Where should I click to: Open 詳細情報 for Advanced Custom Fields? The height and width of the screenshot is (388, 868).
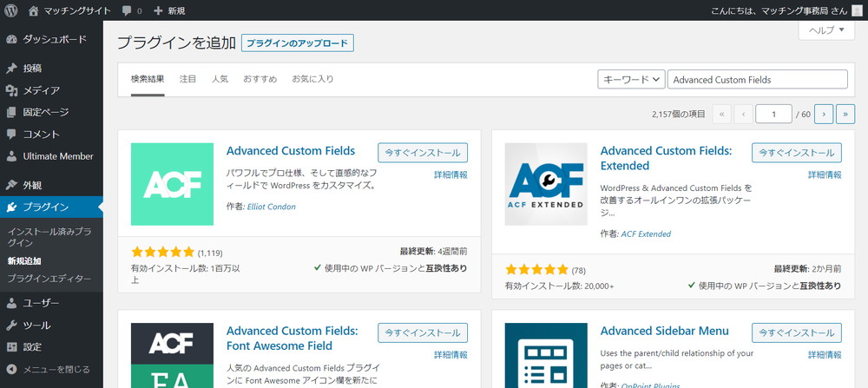450,175
